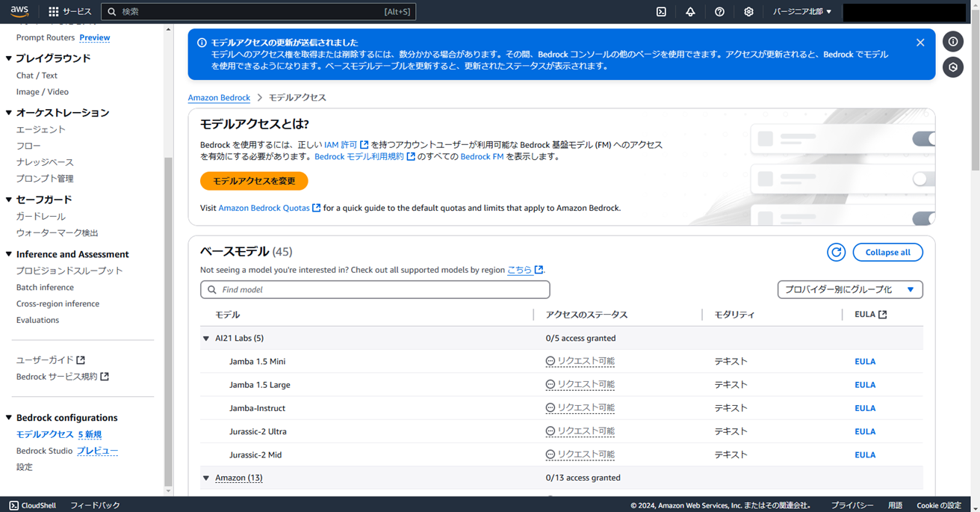Go to エージェント in sidebar
This screenshot has width=980, height=512.
[41, 130]
